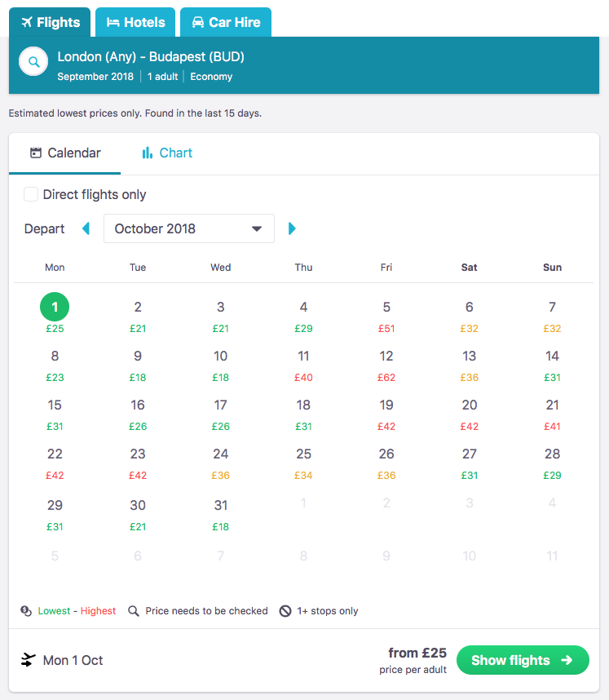
Task: Click the back arrow to view September
Action: point(86,228)
